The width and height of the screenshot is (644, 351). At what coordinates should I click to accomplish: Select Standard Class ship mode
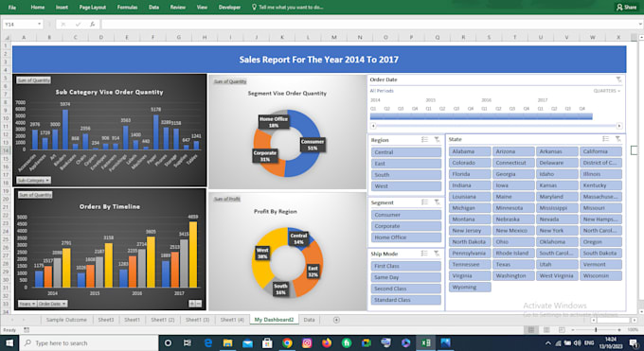pyautogui.click(x=406, y=300)
